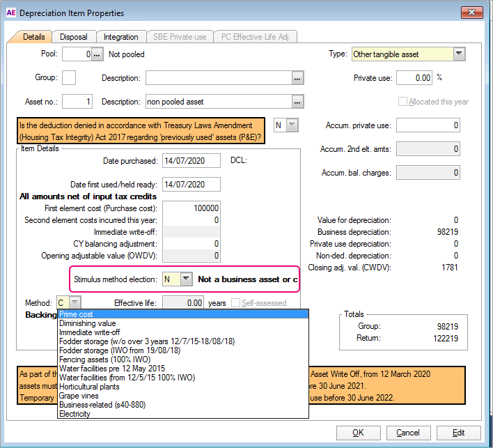Screen dimensions: 493x448
Task: Click the AE application icon in title bar
Action: point(10,13)
